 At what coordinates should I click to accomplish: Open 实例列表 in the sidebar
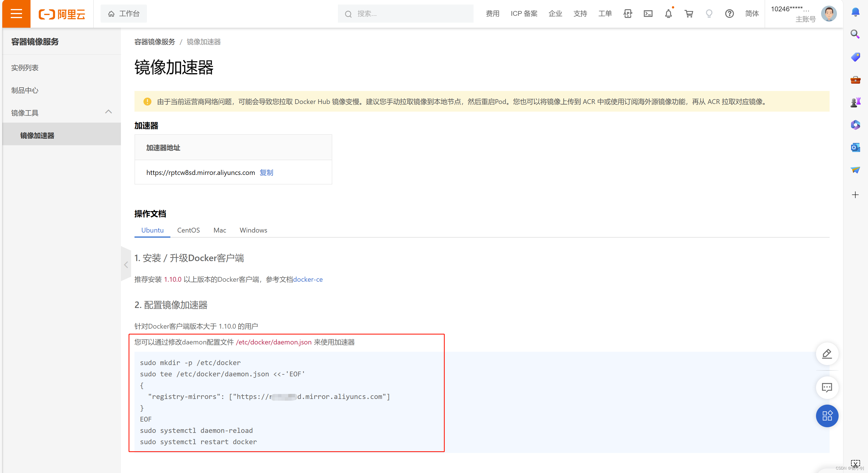click(x=25, y=68)
